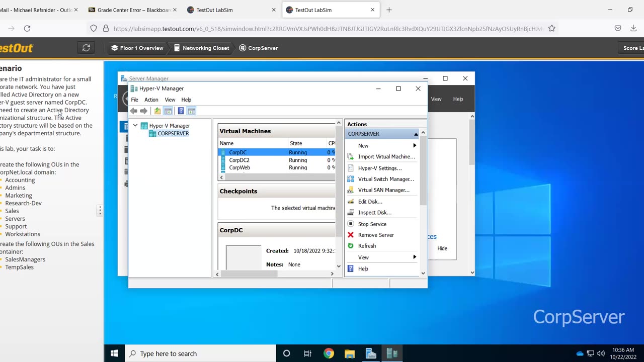Expand the New submenu arrow in Actions

[415, 145]
